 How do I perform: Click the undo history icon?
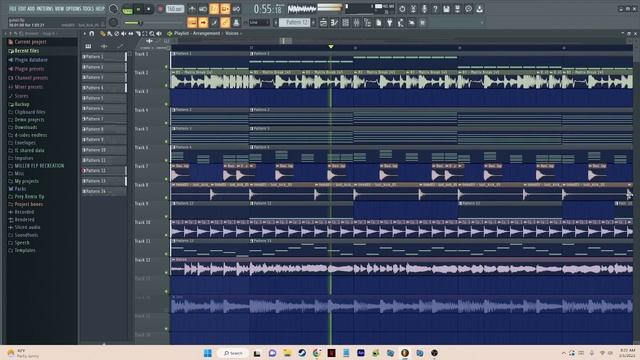point(402,9)
